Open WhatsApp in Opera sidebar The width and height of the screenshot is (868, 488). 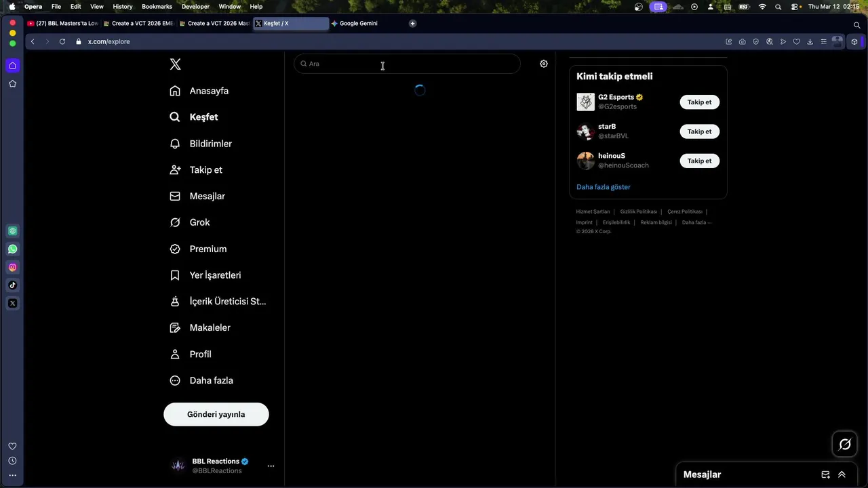[12, 249]
